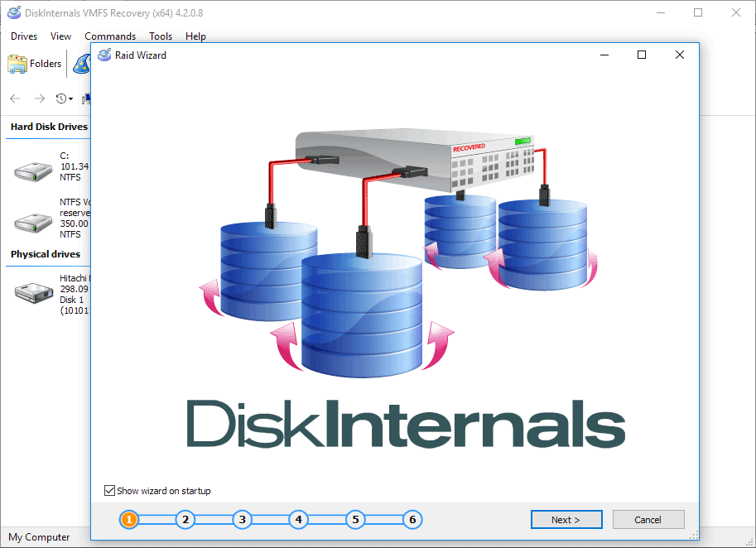Open the Drives menu
Screen dimensions: 756x548
pos(24,36)
